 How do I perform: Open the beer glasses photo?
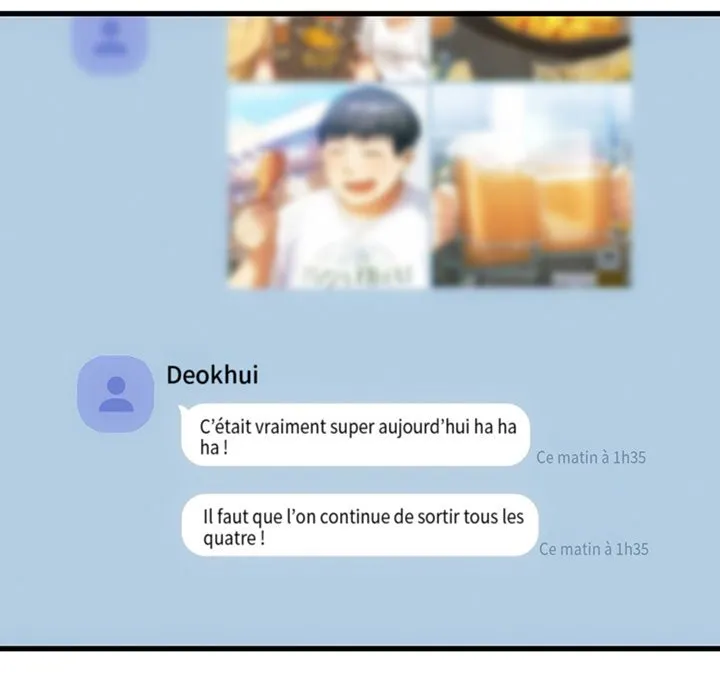coord(531,186)
